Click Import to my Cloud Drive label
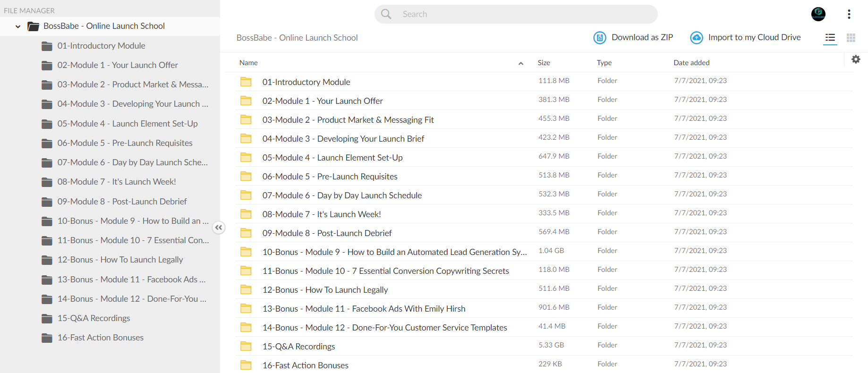This screenshot has width=868, height=373. pyautogui.click(x=755, y=37)
